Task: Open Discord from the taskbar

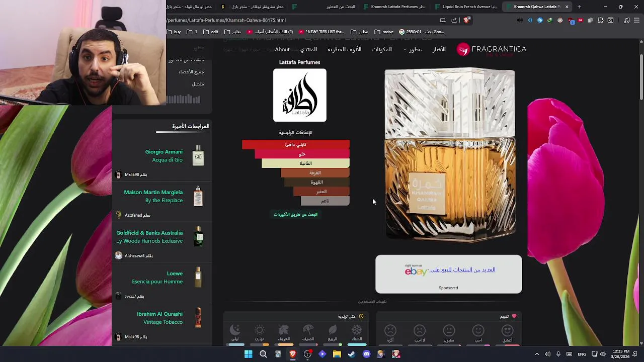Action: pos(367,354)
